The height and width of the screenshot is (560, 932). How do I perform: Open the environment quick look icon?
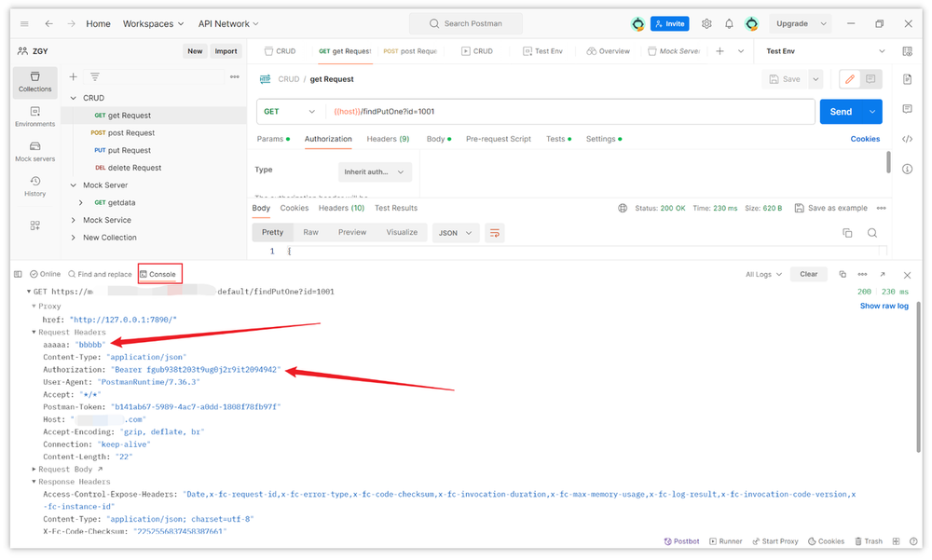pos(907,51)
